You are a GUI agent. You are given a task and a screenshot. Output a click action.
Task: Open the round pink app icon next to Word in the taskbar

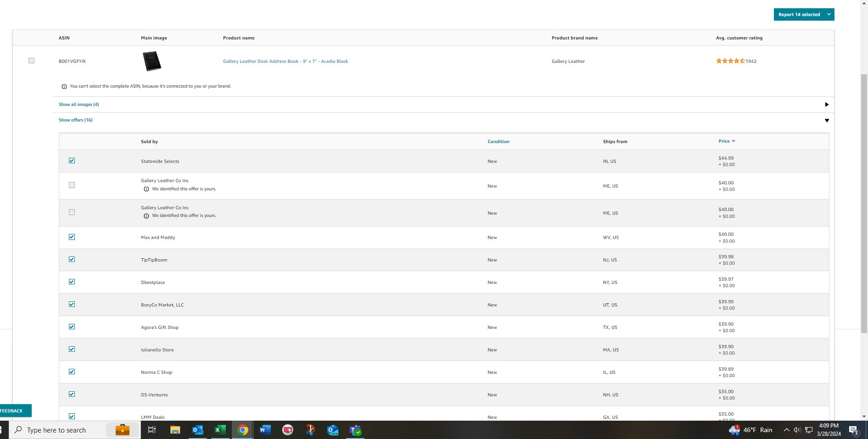point(288,430)
